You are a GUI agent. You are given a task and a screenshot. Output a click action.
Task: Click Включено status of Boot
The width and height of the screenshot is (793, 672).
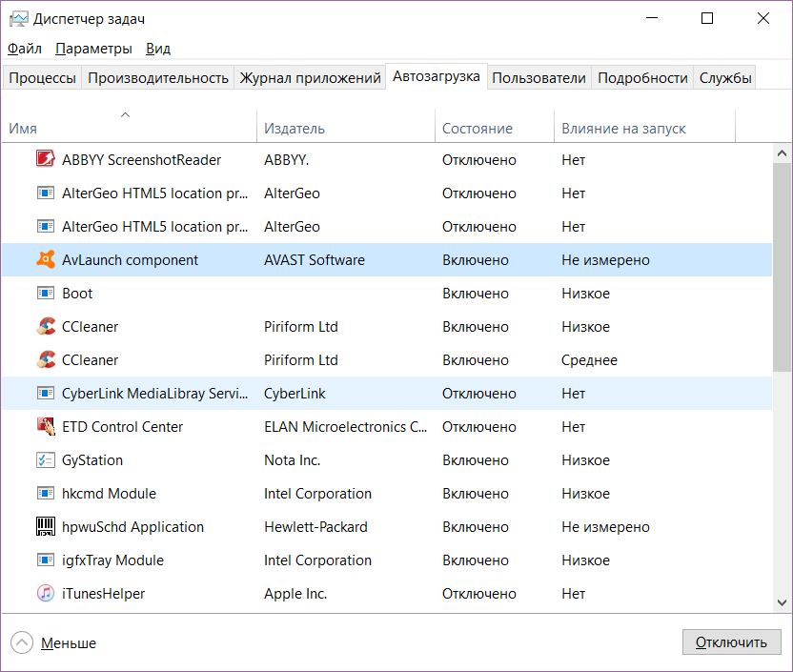(476, 294)
